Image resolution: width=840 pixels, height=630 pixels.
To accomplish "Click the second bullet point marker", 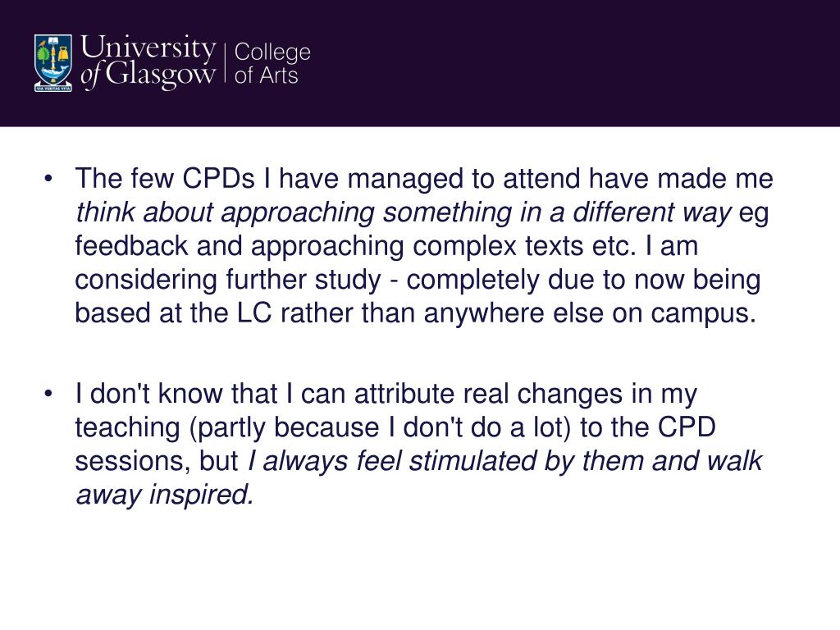I will pyautogui.click(x=48, y=394).
